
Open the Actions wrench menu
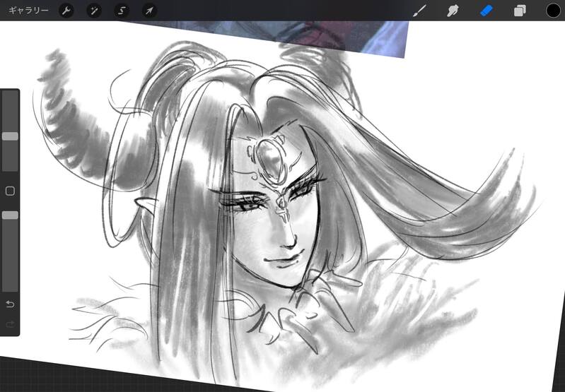(x=66, y=11)
